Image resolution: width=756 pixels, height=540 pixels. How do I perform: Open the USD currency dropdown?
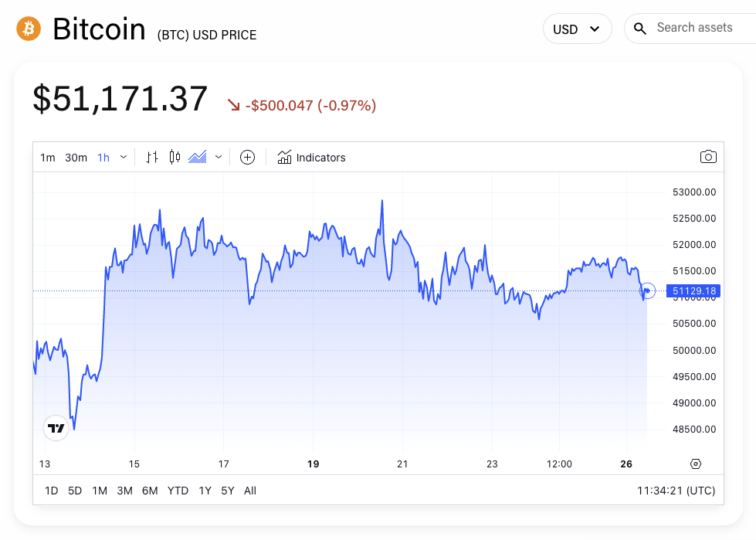(577, 28)
